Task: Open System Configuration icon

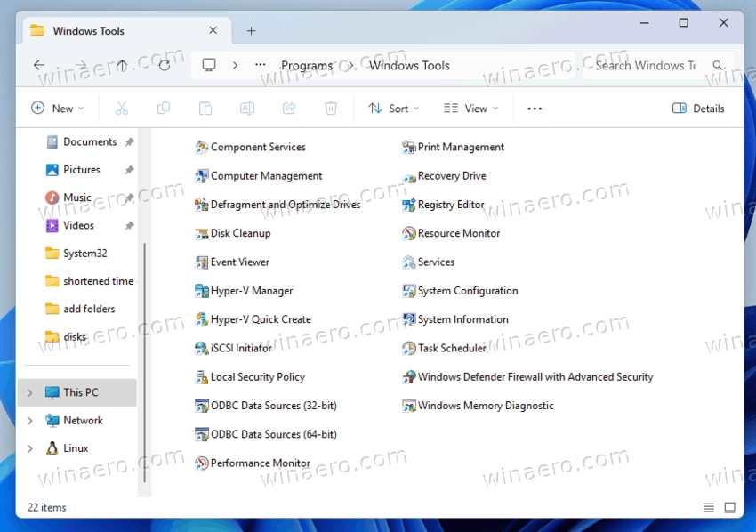Action: click(409, 291)
